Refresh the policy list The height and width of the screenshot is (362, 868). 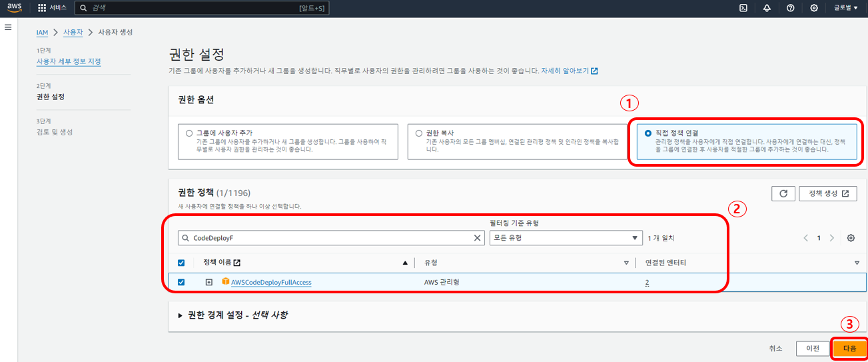coord(783,193)
